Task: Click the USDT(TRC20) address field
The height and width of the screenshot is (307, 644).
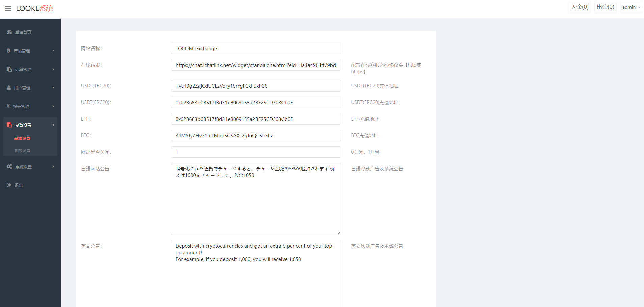Action: [x=256, y=86]
